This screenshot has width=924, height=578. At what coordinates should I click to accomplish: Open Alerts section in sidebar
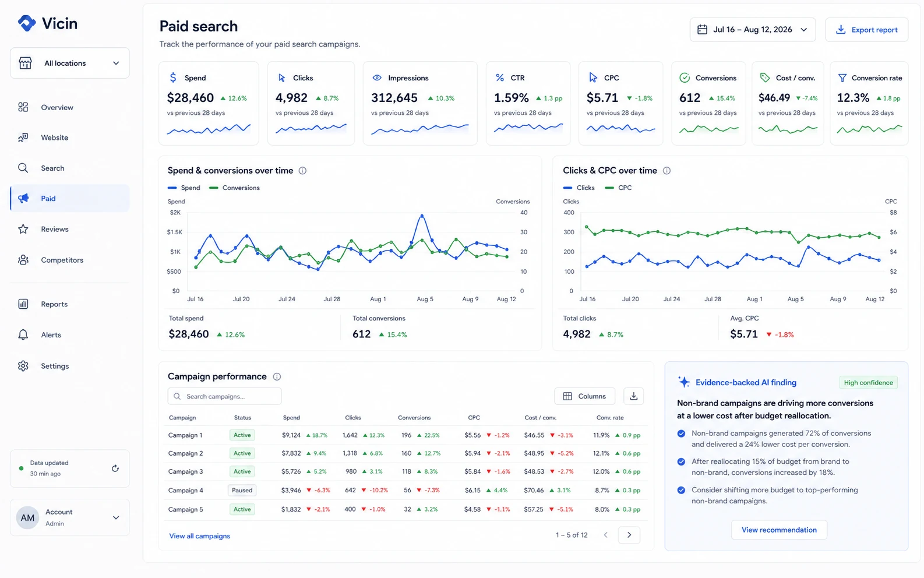pyautogui.click(x=70, y=334)
